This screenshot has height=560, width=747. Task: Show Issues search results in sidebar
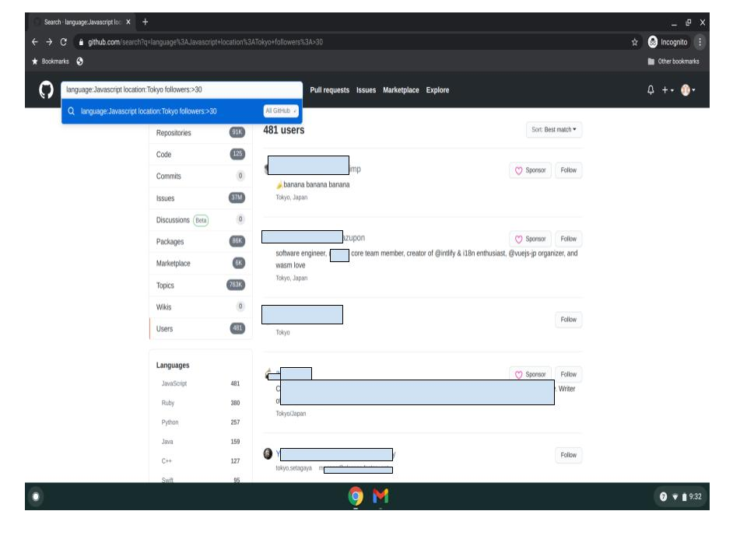click(201, 198)
